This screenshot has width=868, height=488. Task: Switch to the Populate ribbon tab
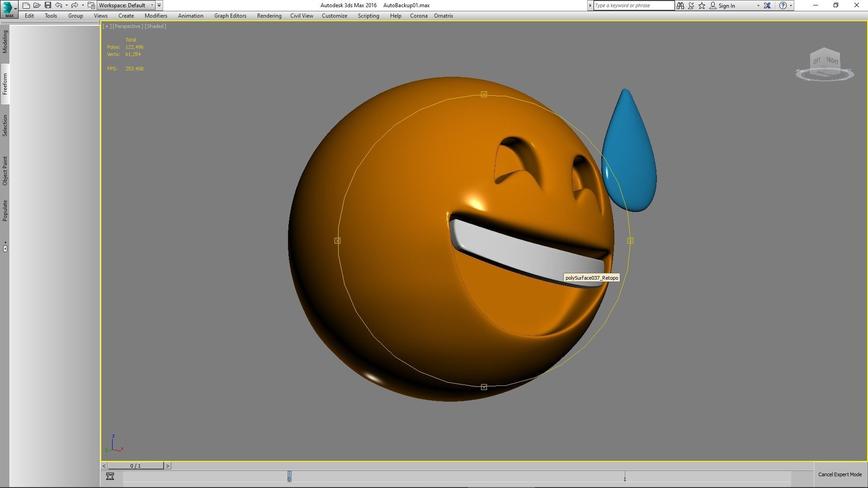(5, 211)
